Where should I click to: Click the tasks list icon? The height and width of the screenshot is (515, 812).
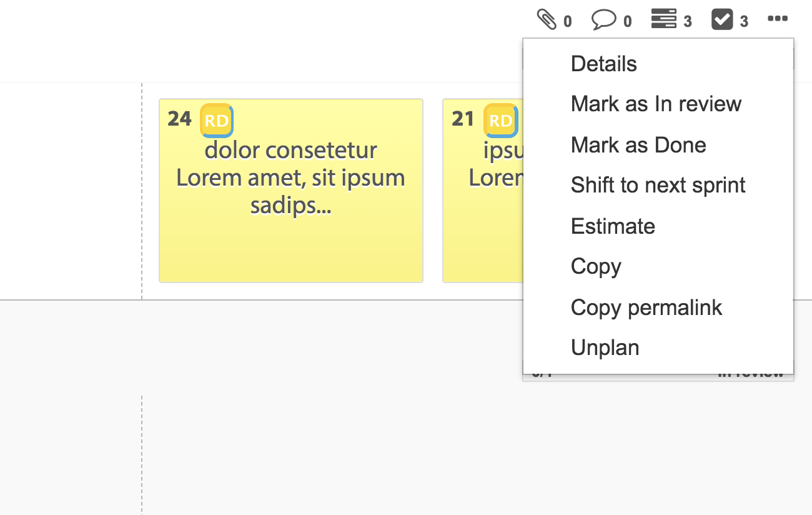(x=663, y=19)
